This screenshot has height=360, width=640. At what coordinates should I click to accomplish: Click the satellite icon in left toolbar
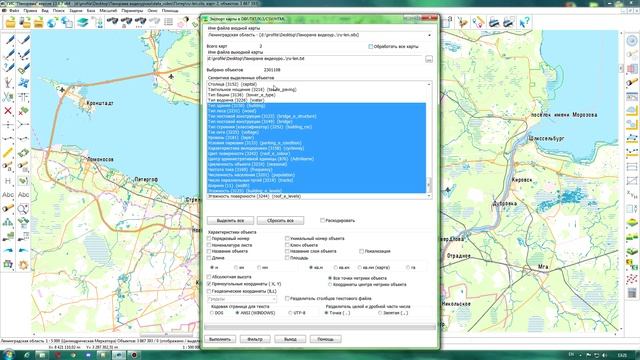click(23, 83)
